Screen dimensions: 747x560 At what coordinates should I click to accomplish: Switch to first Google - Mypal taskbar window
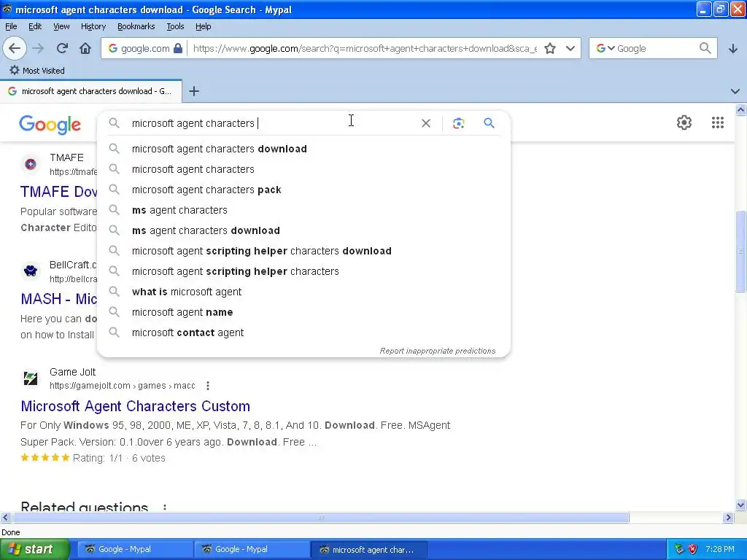tap(133, 549)
